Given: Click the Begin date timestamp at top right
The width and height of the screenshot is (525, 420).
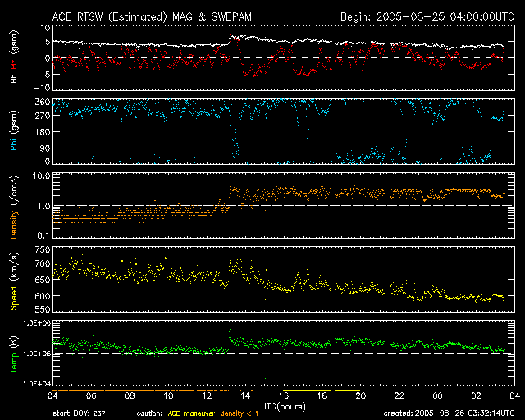Looking at the screenshot, I should [427, 16].
